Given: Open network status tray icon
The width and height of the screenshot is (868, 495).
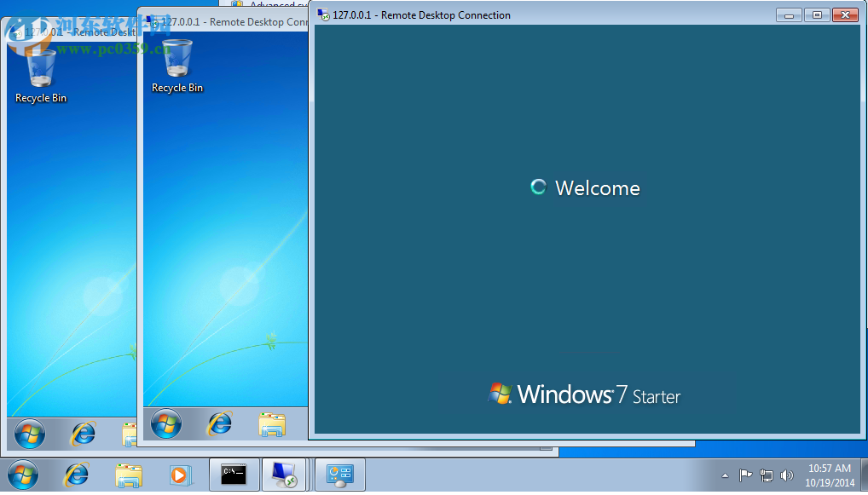Looking at the screenshot, I should tap(767, 475).
